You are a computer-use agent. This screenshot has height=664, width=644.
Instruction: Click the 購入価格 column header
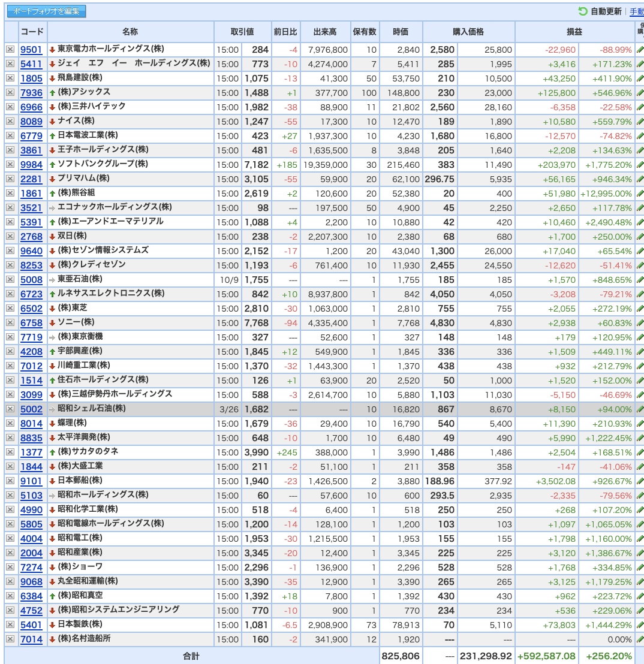pos(468,31)
